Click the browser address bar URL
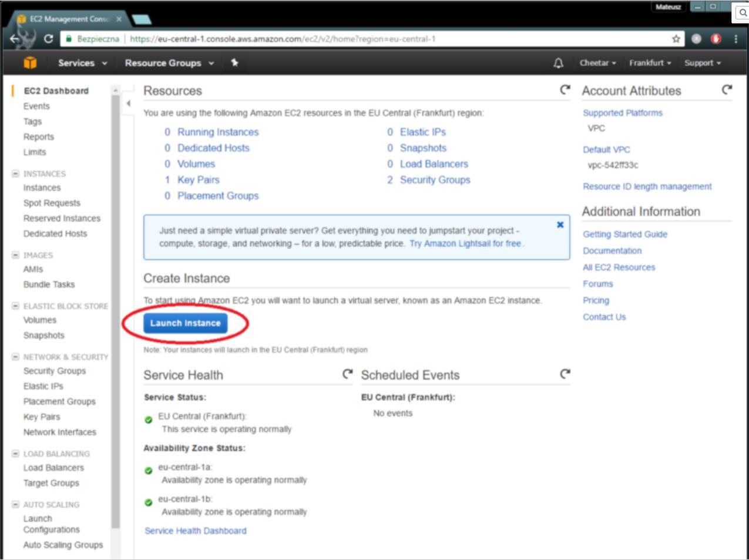749x560 pixels. click(x=282, y=39)
